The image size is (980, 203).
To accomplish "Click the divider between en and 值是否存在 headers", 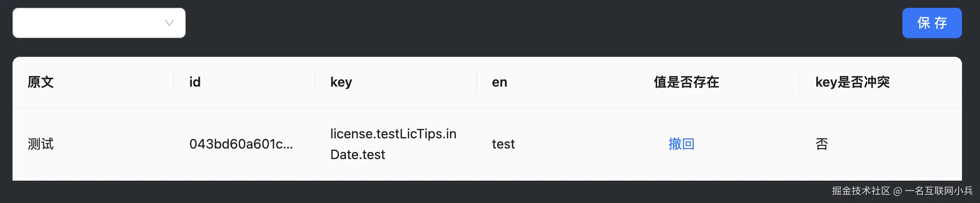I will (x=638, y=82).
